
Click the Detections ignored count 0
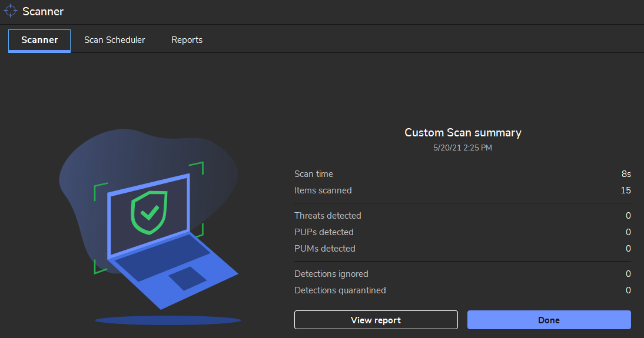click(x=628, y=274)
